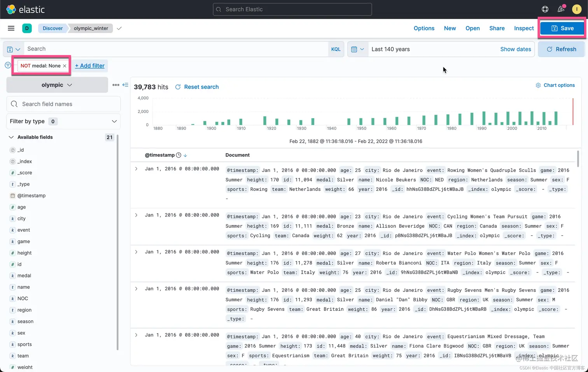Select the region field

pos(24,310)
